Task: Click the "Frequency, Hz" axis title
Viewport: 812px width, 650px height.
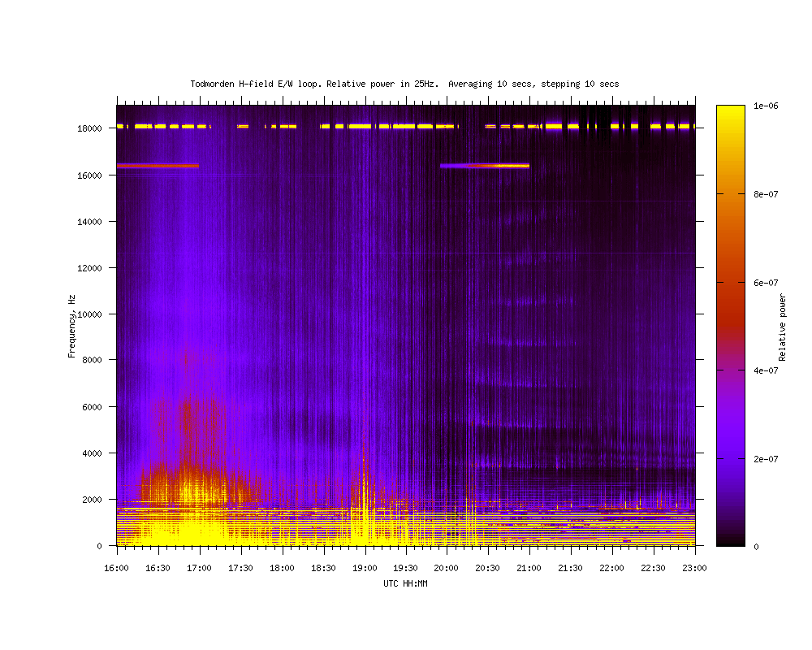Action: pyautogui.click(x=71, y=326)
